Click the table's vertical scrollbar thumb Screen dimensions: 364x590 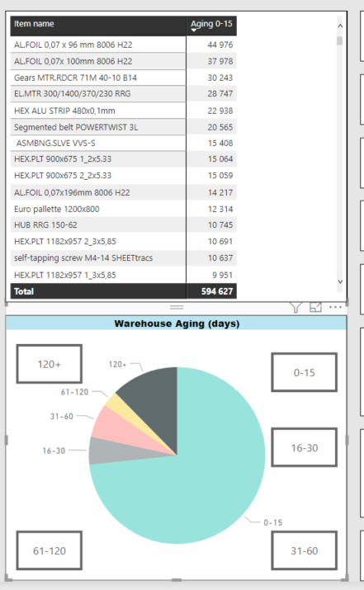click(x=340, y=40)
